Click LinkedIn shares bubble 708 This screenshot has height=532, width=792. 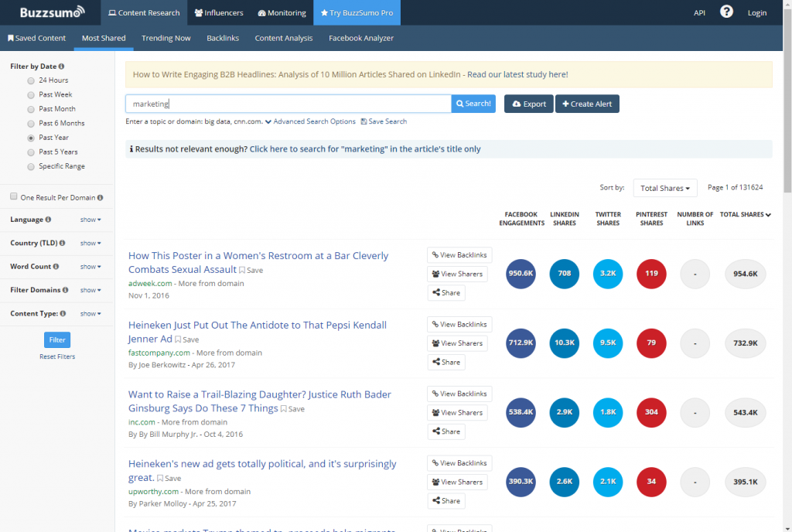pyautogui.click(x=564, y=274)
